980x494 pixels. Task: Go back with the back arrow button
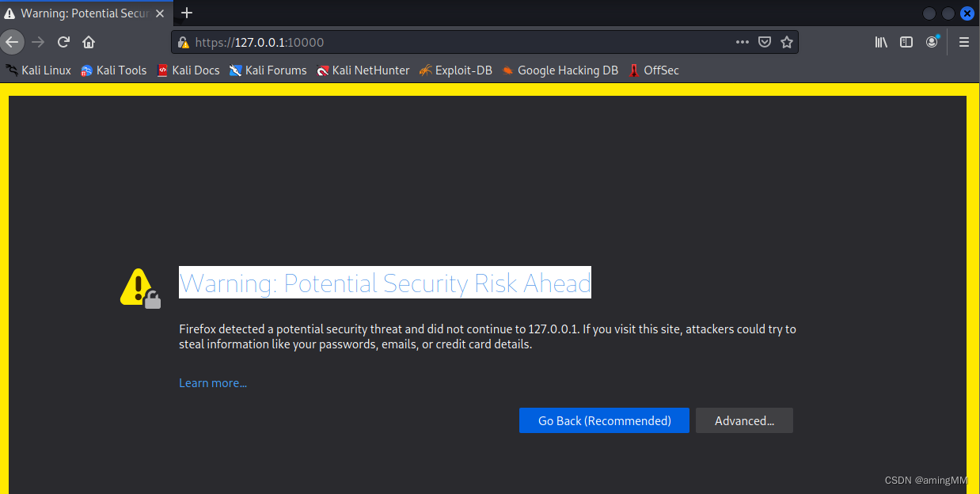click(x=11, y=42)
